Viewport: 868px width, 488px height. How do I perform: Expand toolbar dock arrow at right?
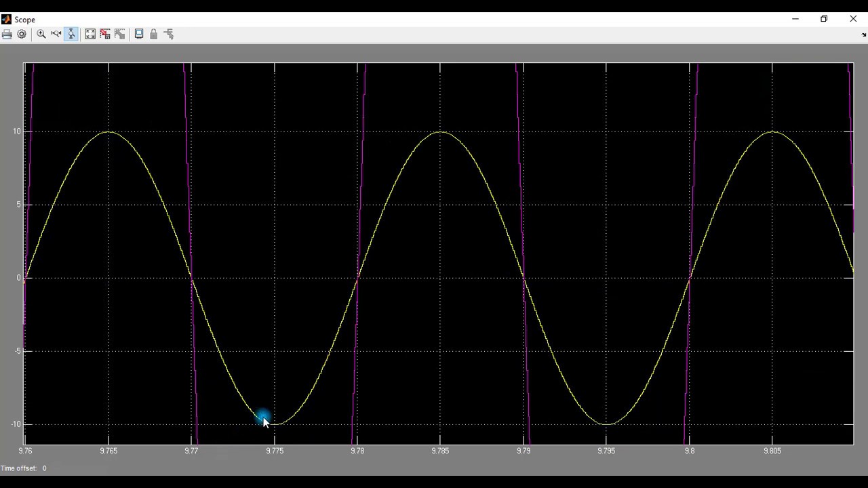tap(864, 35)
